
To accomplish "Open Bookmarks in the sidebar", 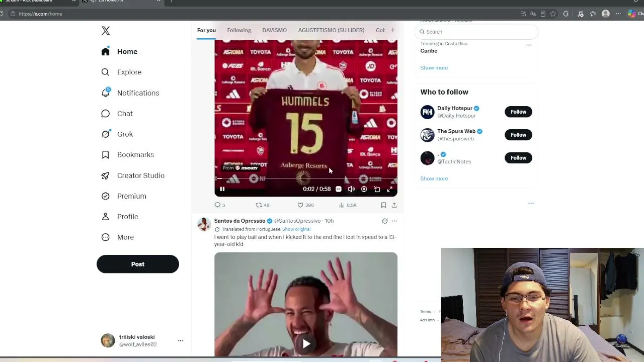I will coord(127,154).
